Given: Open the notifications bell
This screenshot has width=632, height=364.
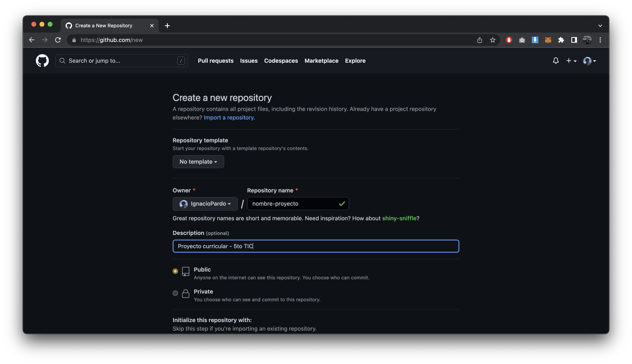Looking at the screenshot, I should pos(556,61).
